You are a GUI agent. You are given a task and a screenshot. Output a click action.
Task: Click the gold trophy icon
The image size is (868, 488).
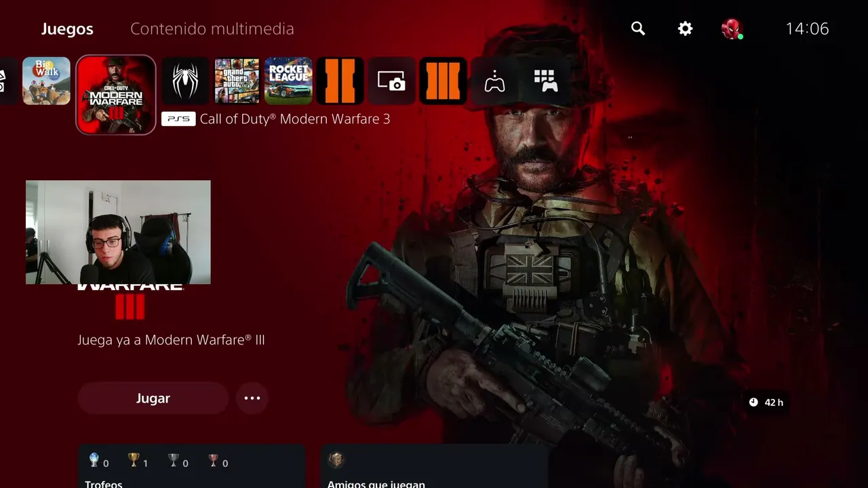tap(134, 461)
